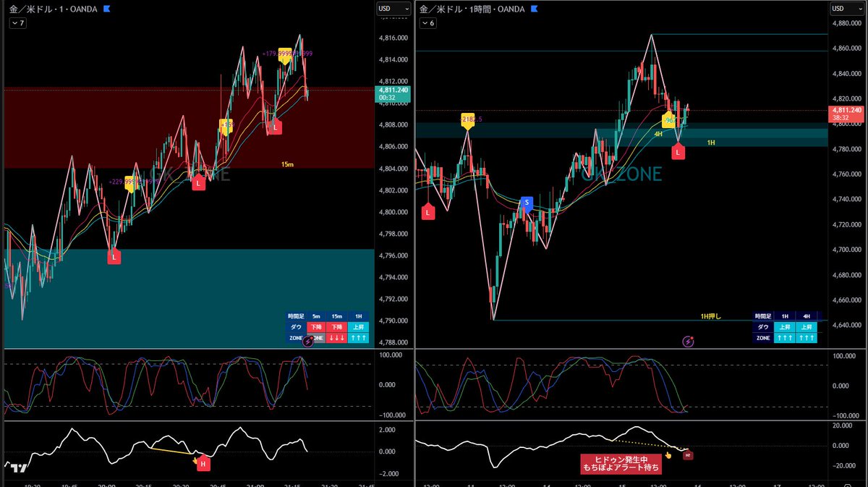Click the blue S marker on 1時間 chart
This screenshot has height=487, width=868.
pyautogui.click(x=527, y=203)
